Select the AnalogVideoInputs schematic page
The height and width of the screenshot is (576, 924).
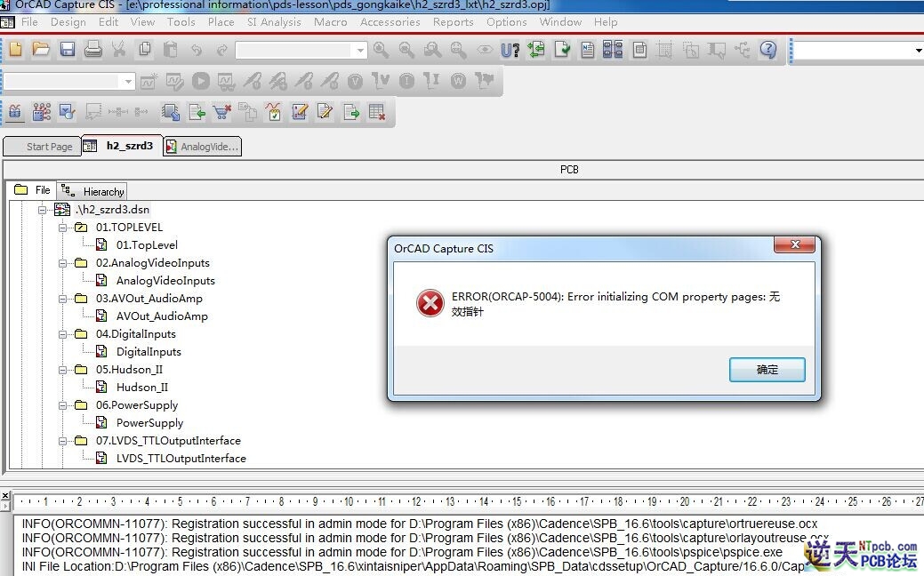pos(165,281)
